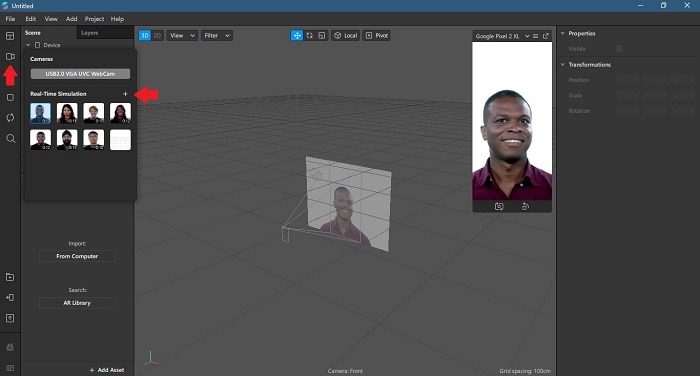Open the Filter dropdown
700x376 pixels.
pos(217,35)
